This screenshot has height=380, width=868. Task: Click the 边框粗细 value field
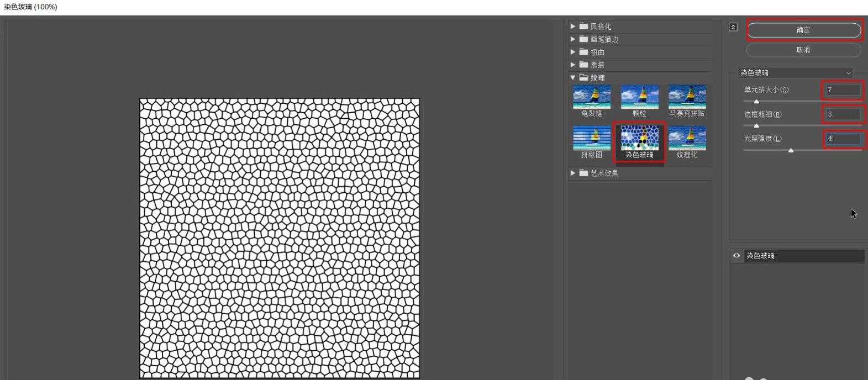tap(843, 114)
